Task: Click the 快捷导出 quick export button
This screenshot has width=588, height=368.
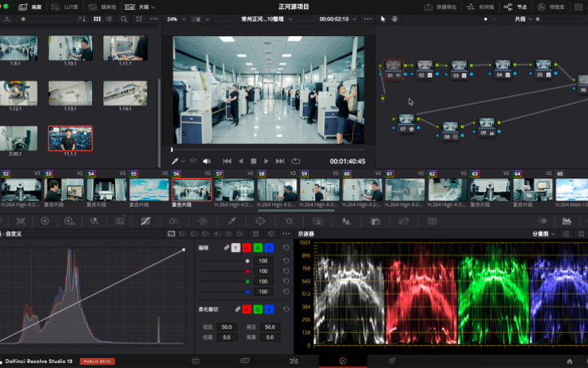Action: tap(440, 7)
